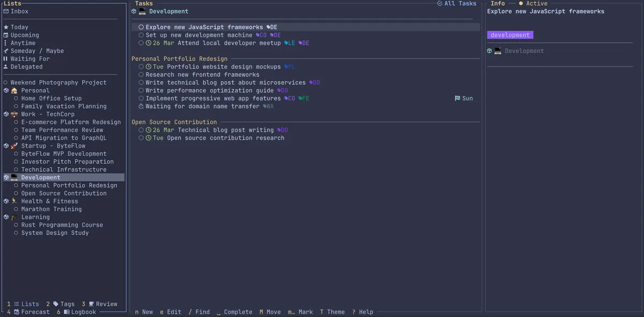Screen dimensions: 644x317
Task: Open E-commerce Platform Redesign project
Action: pyautogui.click(x=71, y=122)
